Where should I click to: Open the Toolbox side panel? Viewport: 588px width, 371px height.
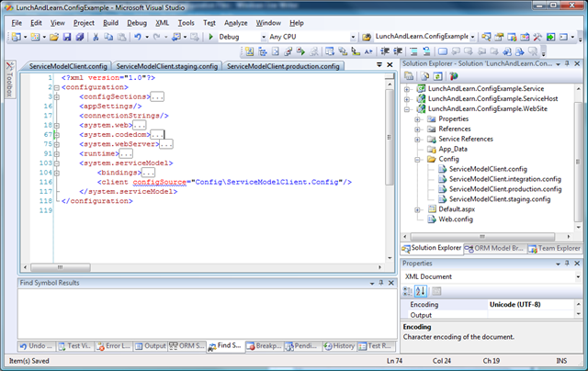(10, 80)
